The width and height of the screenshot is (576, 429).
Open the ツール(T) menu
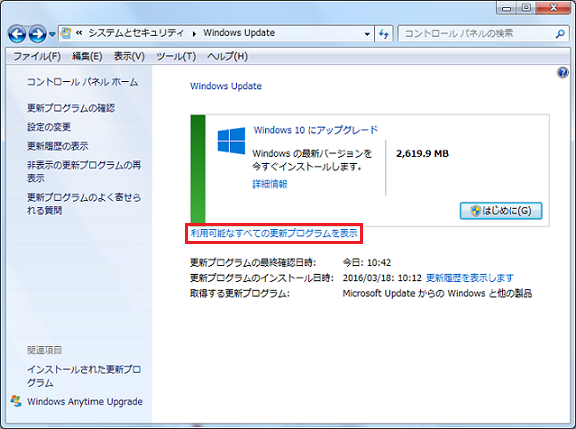point(176,56)
